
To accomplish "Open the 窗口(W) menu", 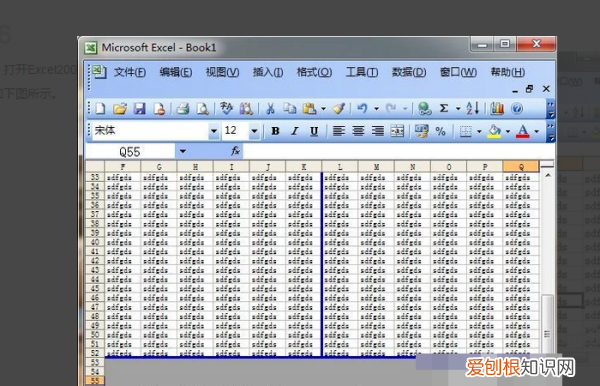I will (458, 72).
